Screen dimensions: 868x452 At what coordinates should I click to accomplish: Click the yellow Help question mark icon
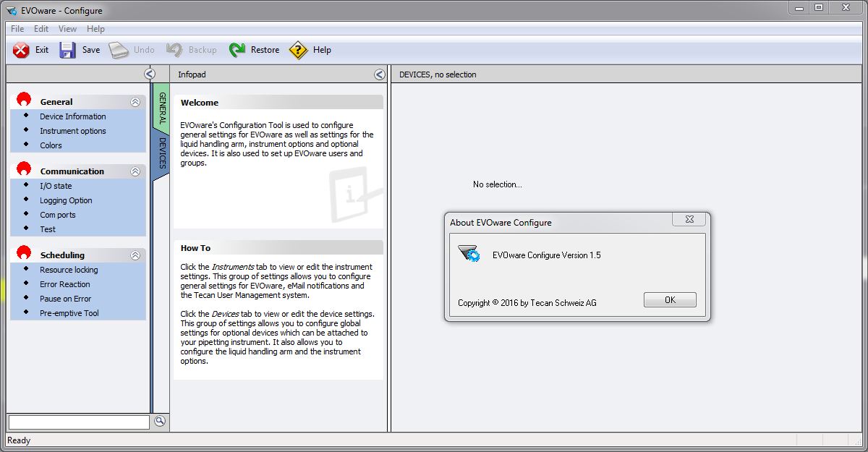[298, 50]
